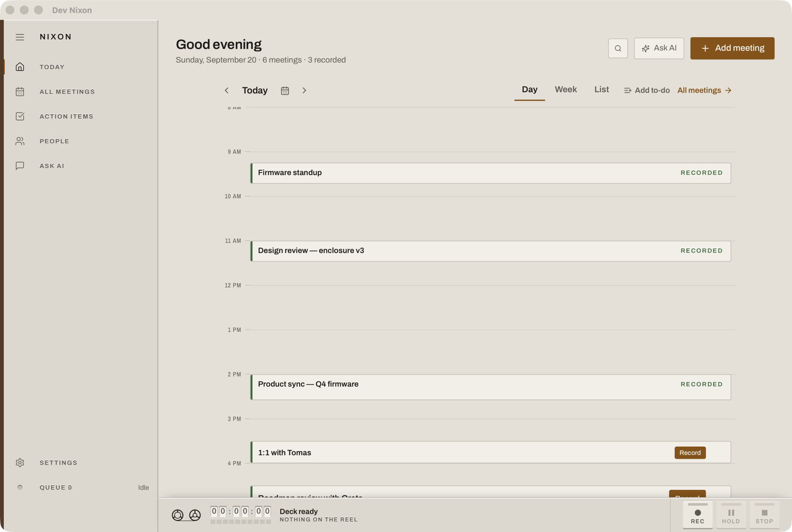This screenshot has height=532, width=792.
Task: Select ALL MEETINGS in the sidebar
Action: pos(67,92)
